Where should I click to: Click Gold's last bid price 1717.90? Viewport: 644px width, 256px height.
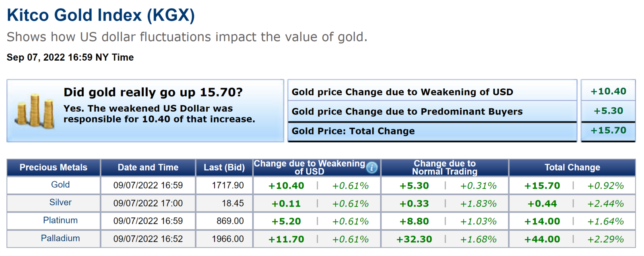click(228, 185)
